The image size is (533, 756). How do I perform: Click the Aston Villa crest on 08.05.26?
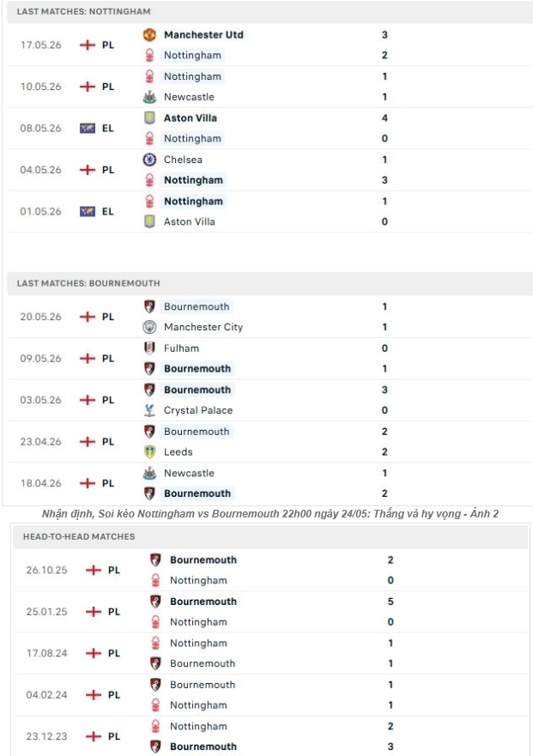coord(149,118)
